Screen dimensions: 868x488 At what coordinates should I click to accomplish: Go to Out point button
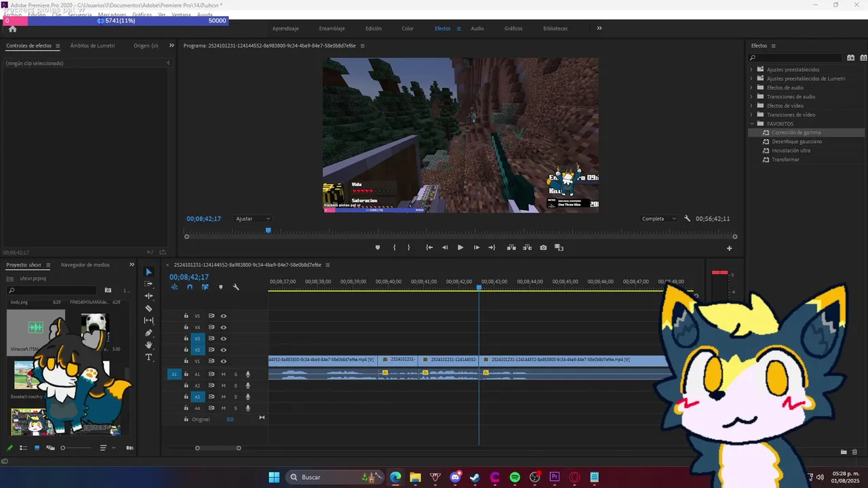tap(492, 247)
